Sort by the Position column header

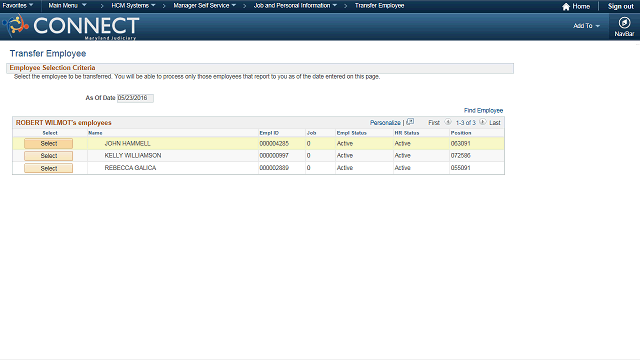tap(461, 133)
